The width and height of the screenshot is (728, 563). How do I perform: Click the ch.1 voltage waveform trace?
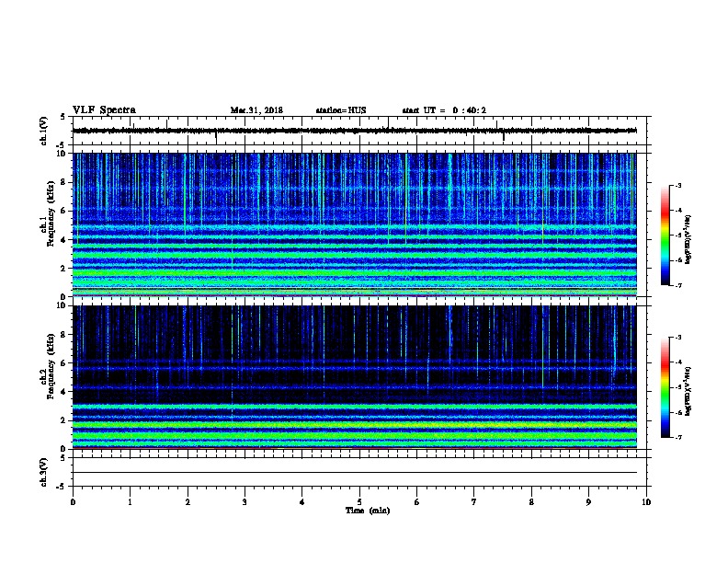click(355, 131)
